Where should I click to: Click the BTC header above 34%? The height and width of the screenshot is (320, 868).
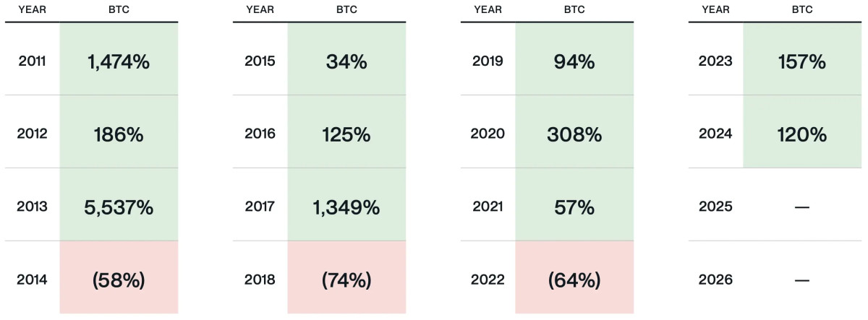pos(346,10)
